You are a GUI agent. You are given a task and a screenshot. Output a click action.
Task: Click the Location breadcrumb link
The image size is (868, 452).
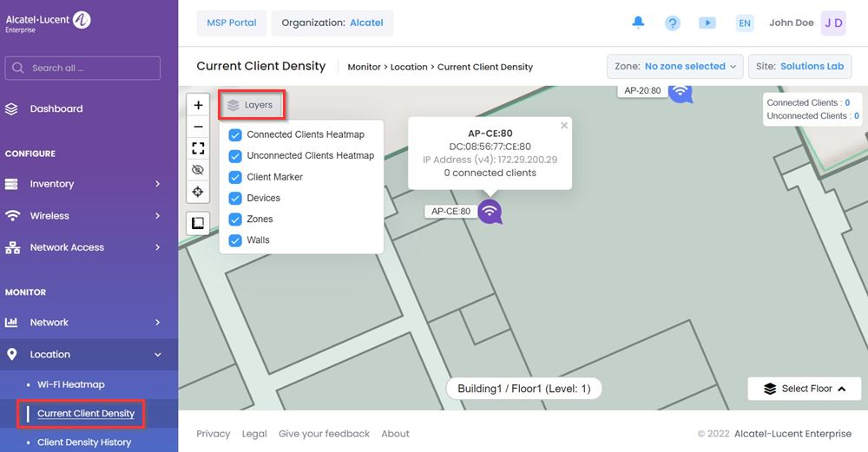(x=409, y=67)
